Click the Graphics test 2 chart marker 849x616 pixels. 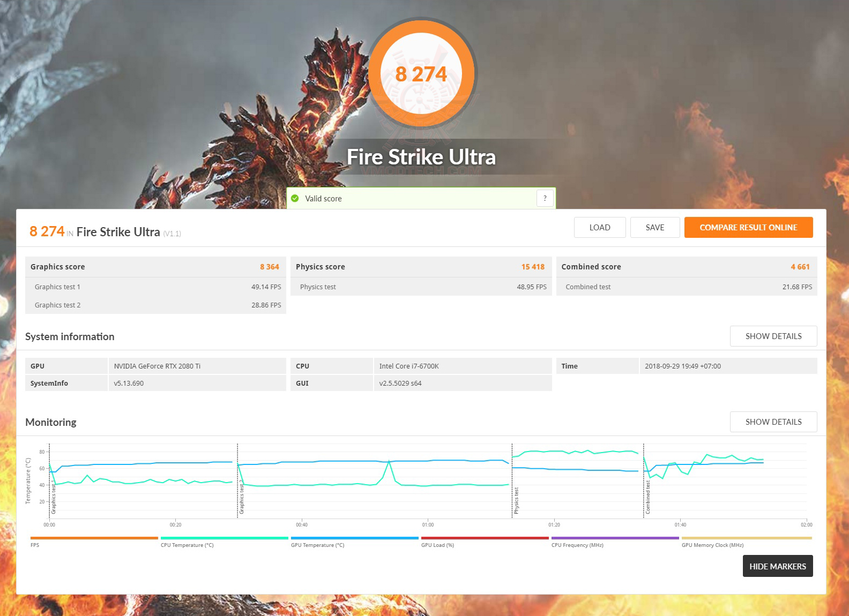coord(242,498)
